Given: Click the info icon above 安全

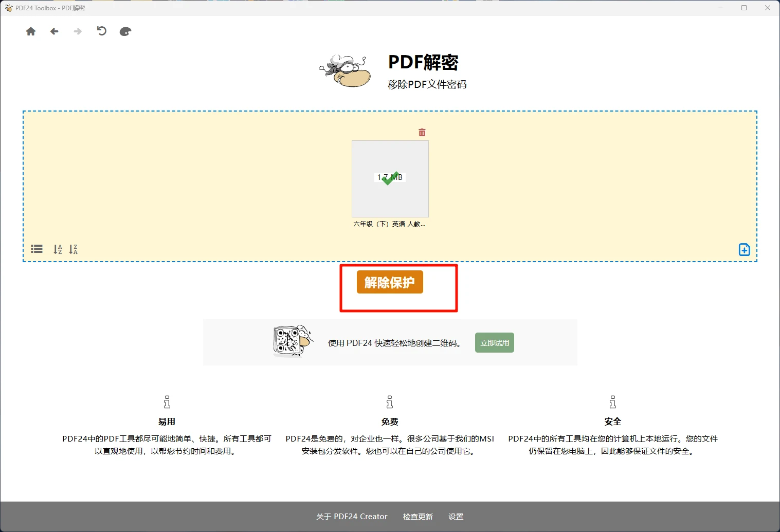Looking at the screenshot, I should [612, 402].
